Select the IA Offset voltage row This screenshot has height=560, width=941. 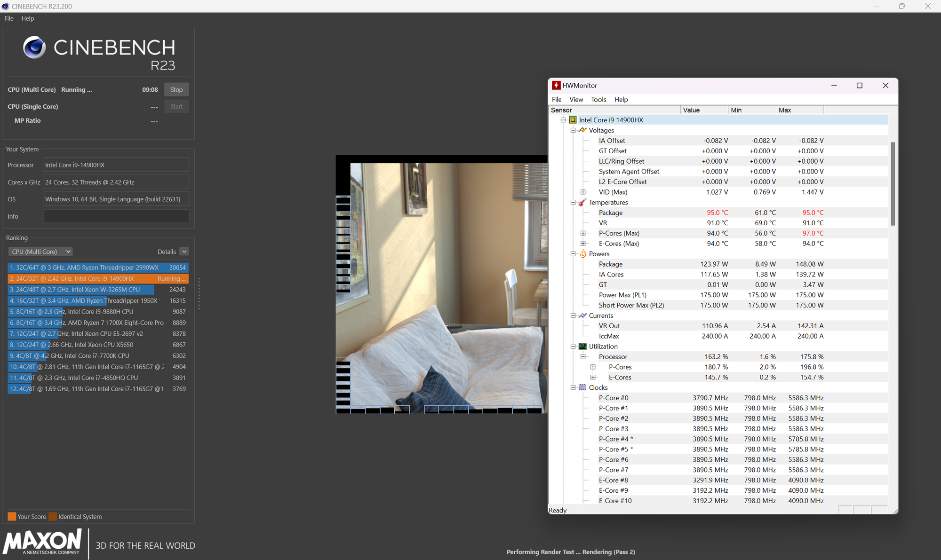click(718, 141)
